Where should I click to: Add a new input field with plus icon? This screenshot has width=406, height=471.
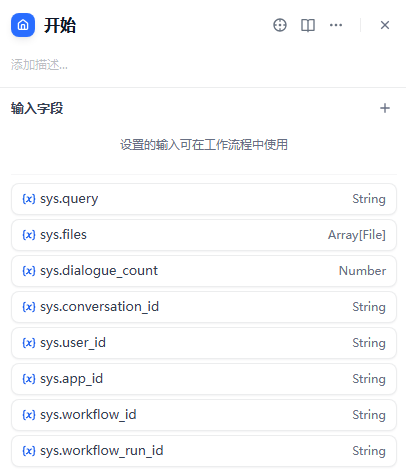[385, 108]
